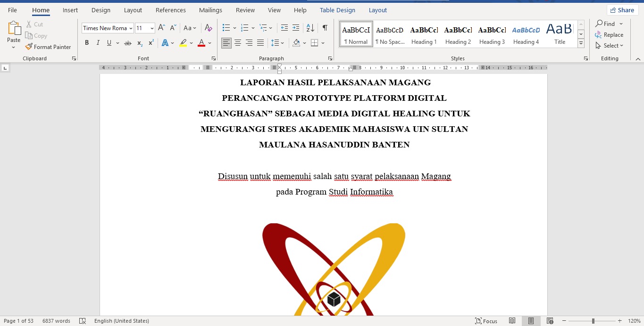Viewport: 644px width, 326px height.
Task: Expand the Styles gallery list
Action: click(581, 43)
